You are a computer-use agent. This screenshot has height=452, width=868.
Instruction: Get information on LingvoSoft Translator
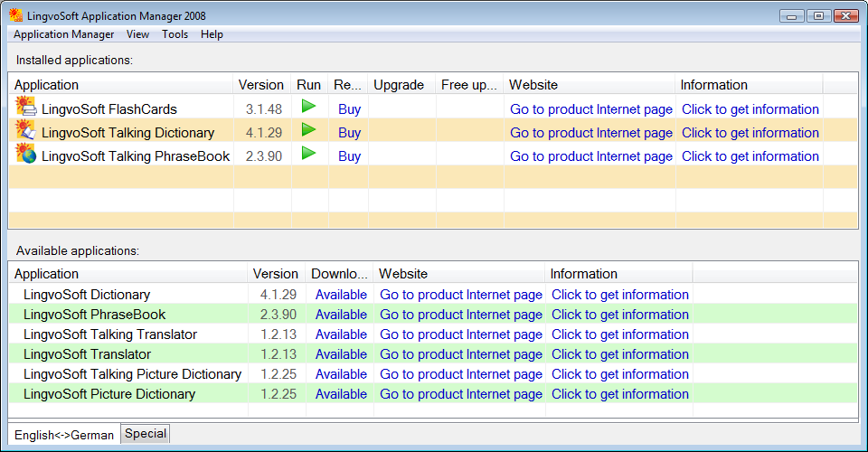[x=620, y=354]
